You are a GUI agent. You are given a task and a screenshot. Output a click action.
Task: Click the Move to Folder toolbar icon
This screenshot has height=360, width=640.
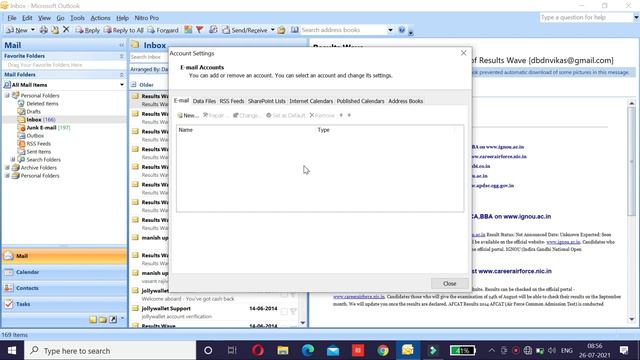55,30
